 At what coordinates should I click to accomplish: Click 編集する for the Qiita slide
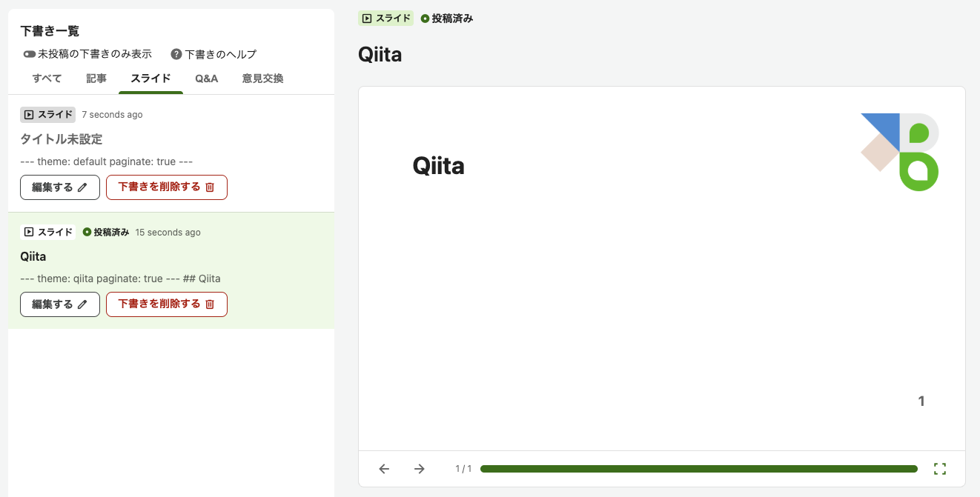point(60,304)
